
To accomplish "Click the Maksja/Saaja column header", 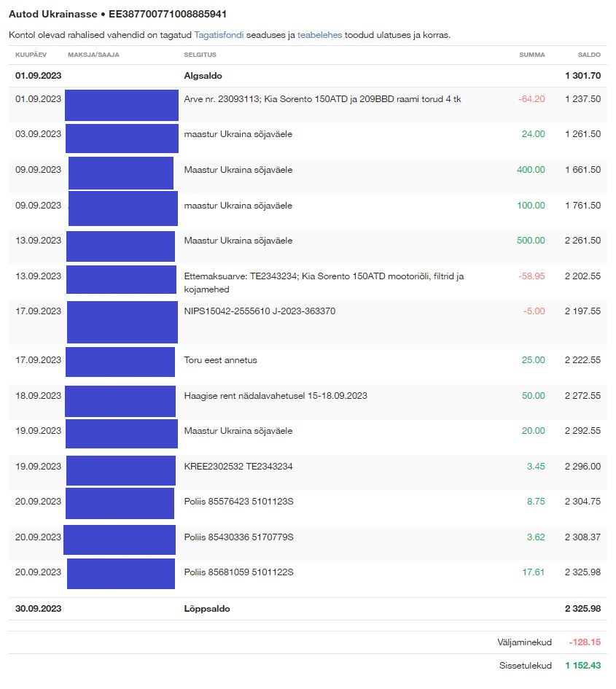I will (93, 55).
